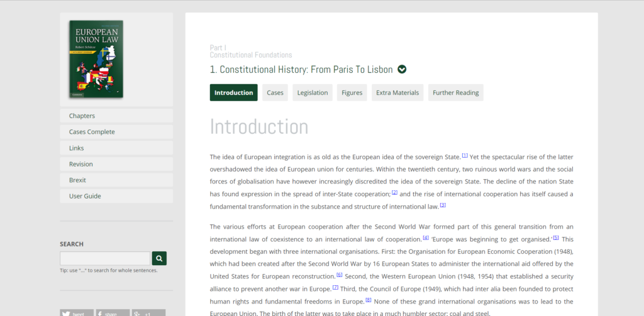Screen dimensions: 644x316
Task: Click the magnifying glass search button
Action: click(x=159, y=258)
